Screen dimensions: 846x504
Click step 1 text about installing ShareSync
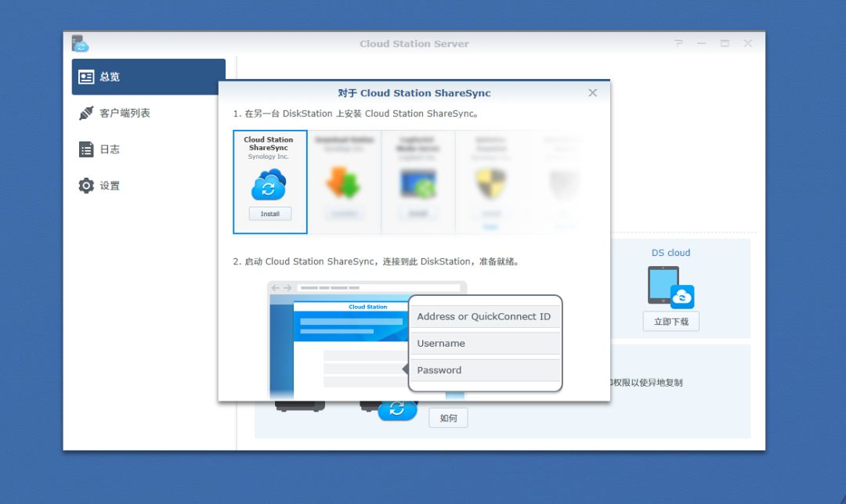[x=356, y=113]
